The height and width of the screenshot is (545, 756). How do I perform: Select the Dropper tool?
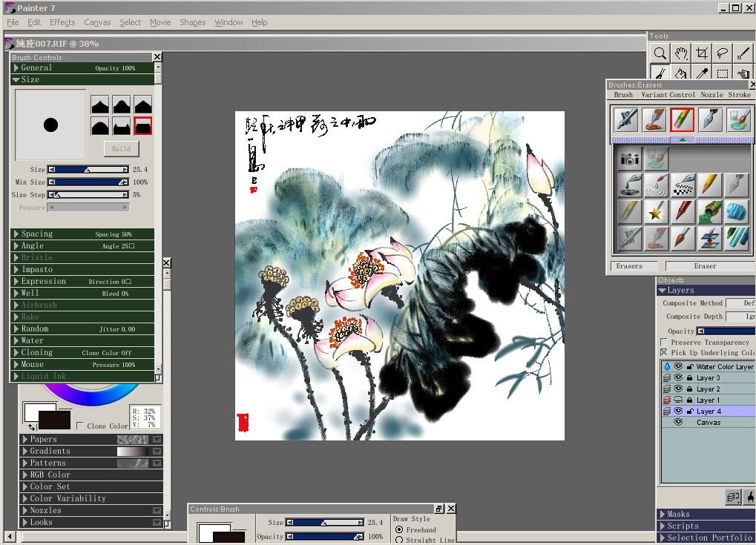point(702,73)
